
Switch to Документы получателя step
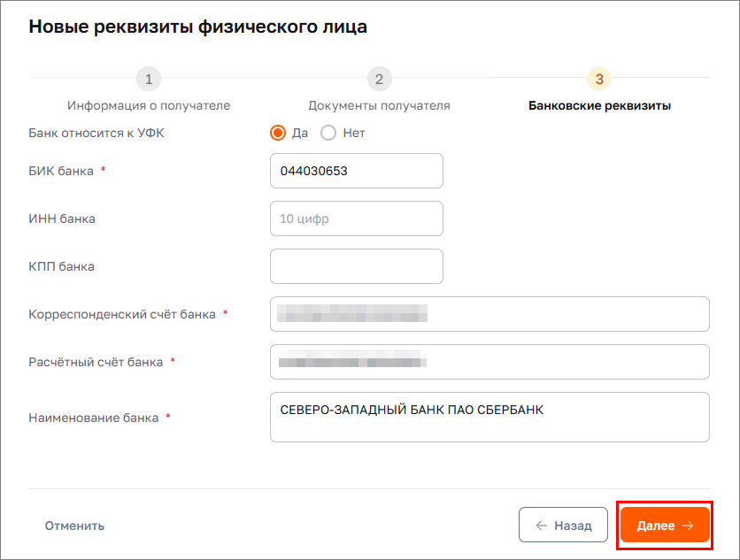pyautogui.click(x=379, y=104)
